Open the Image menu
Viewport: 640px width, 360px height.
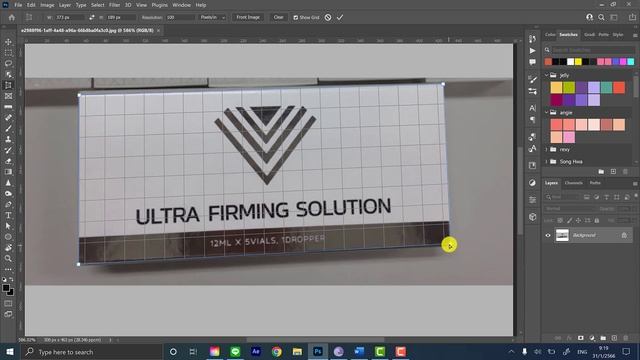pyautogui.click(x=47, y=5)
